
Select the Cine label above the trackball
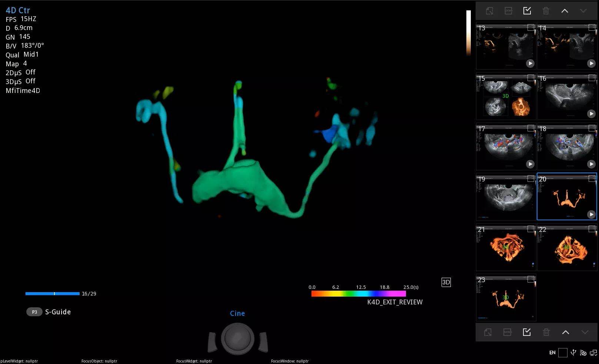[237, 313]
